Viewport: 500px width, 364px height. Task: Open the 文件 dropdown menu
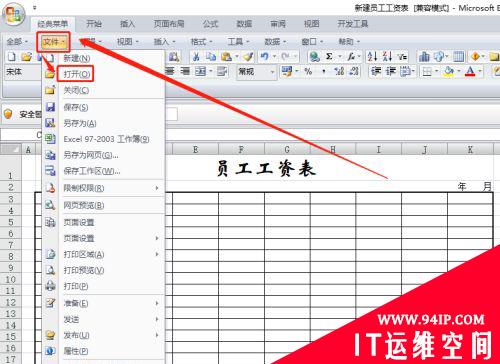click(x=53, y=42)
